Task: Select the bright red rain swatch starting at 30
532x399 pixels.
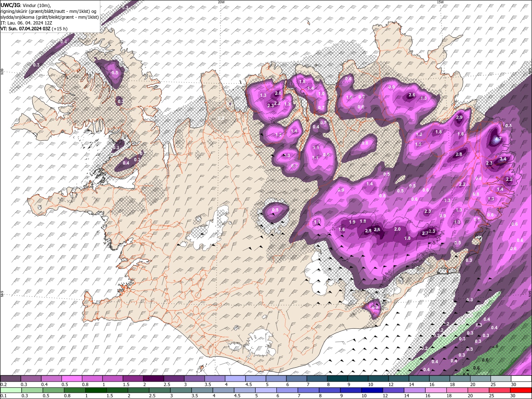Action: (x=521, y=390)
